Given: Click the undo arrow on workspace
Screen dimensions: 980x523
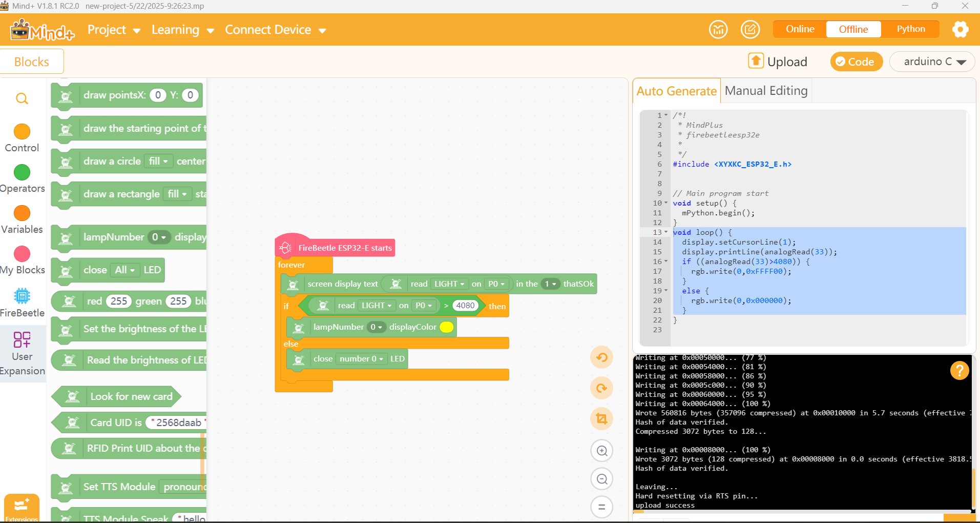Looking at the screenshot, I should (602, 357).
